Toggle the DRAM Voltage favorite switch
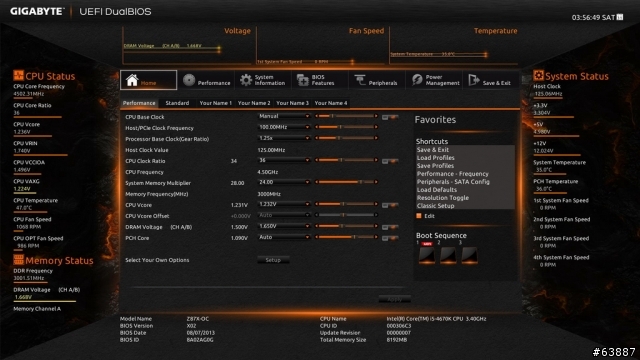The height and width of the screenshot is (360, 640). [390, 227]
